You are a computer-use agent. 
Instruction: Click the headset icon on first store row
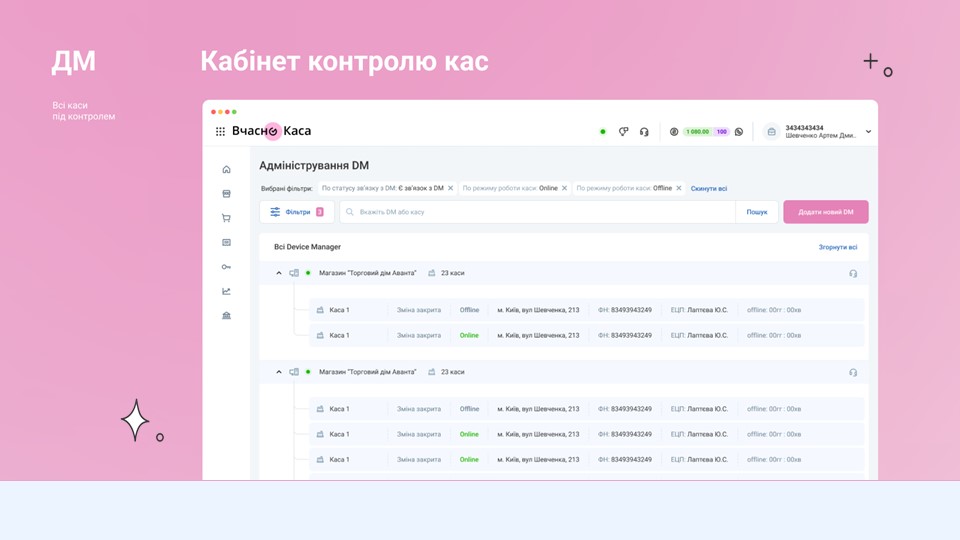click(853, 273)
